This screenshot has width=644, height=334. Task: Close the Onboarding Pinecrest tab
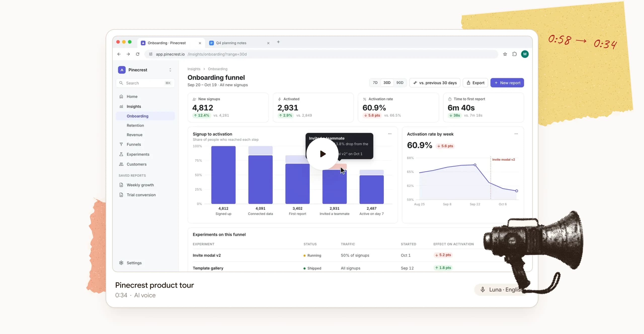(200, 43)
